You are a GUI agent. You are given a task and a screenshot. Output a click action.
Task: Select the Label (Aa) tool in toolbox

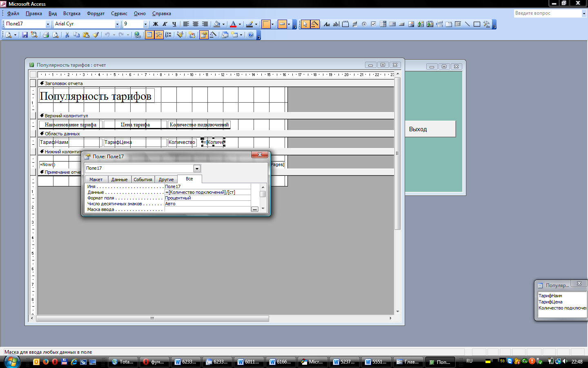click(x=327, y=24)
